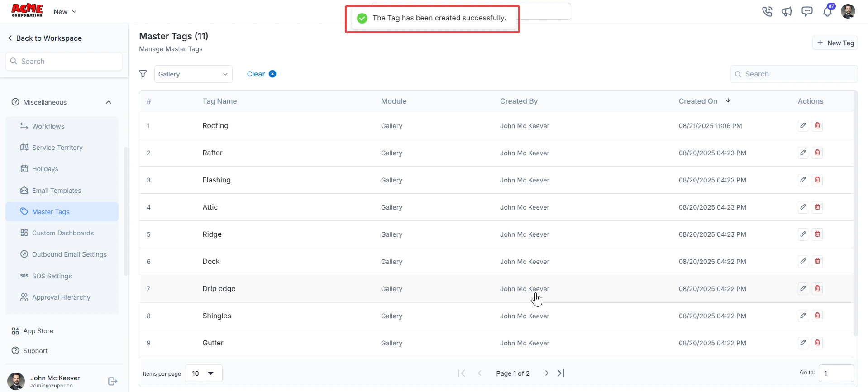Screen dimensions: 868x392
Task: Click the ACME Corporation logo
Action: pos(27,11)
